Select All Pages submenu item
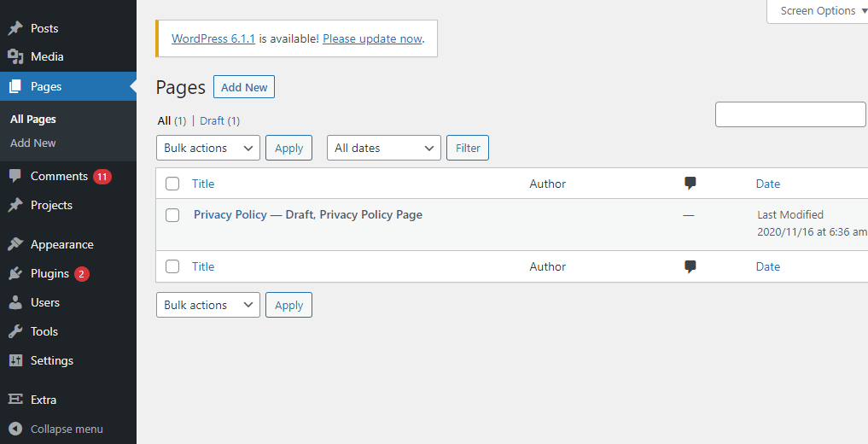This screenshot has height=444, width=868. coord(33,119)
